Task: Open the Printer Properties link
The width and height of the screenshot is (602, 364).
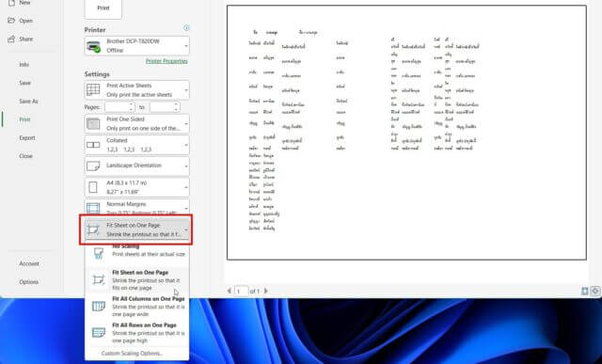Action: [166, 61]
